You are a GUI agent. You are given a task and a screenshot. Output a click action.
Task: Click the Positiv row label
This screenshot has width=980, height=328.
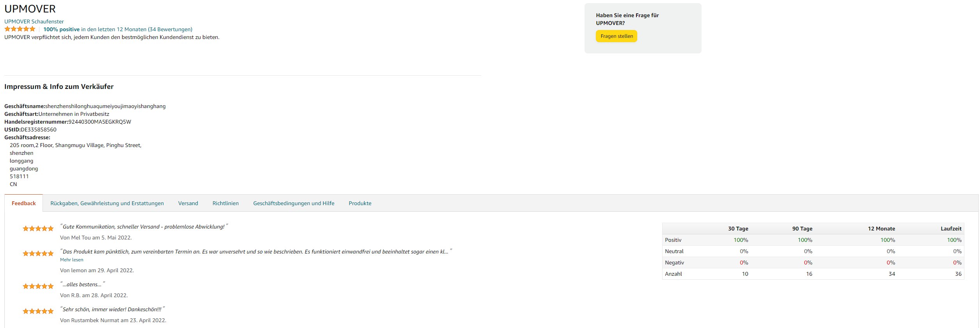(673, 240)
